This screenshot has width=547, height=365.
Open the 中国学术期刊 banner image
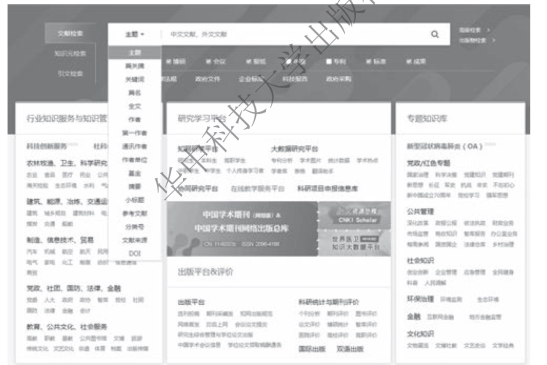coord(242,229)
